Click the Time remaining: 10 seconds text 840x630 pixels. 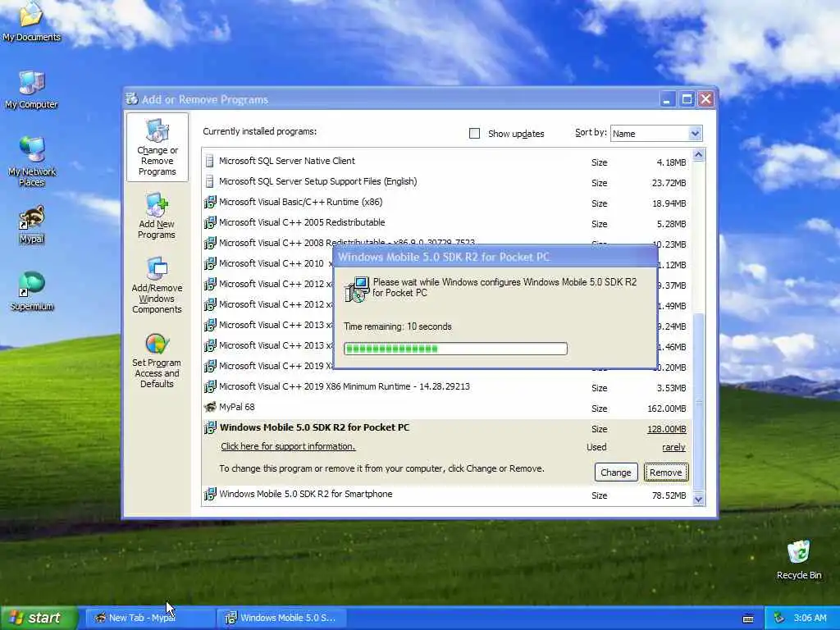(x=398, y=326)
